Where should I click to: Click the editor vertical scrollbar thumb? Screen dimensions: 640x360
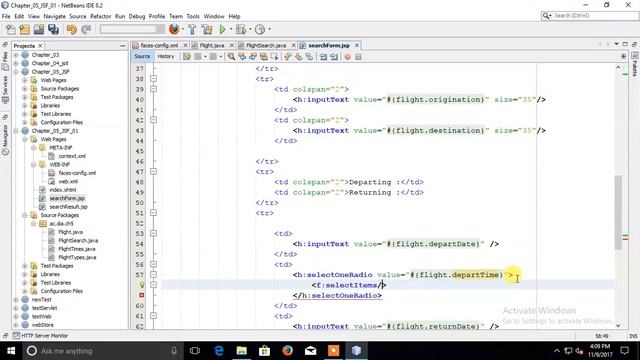pyautogui.click(x=618, y=212)
